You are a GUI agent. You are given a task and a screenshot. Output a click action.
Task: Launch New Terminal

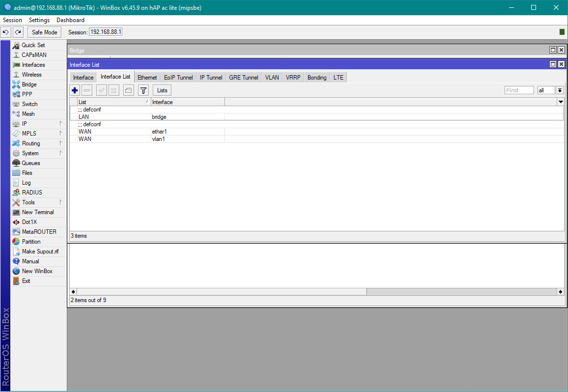pyautogui.click(x=38, y=212)
